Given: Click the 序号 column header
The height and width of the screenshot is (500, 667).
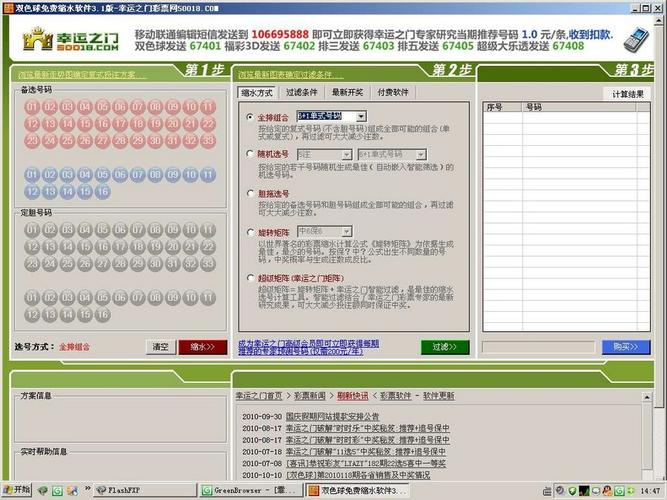Looking at the screenshot, I should point(503,107).
